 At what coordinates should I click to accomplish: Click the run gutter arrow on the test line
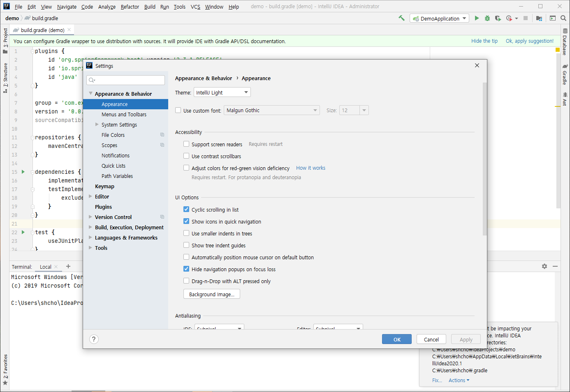[23, 232]
